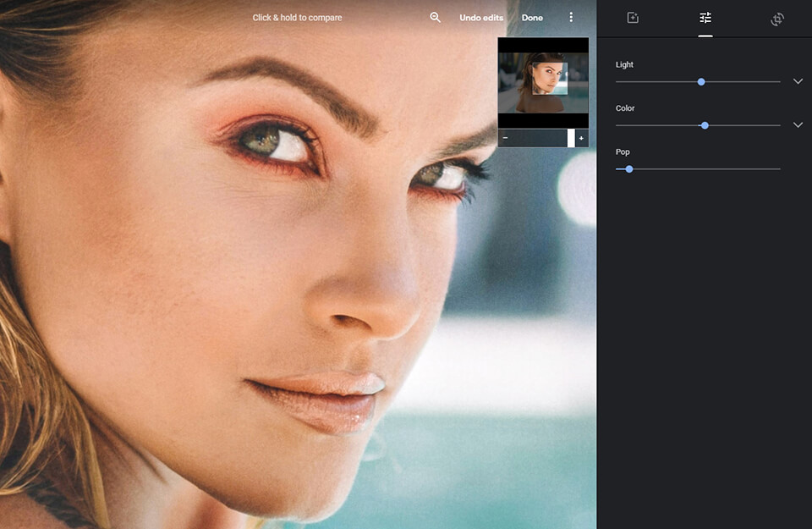The width and height of the screenshot is (812, 529).
Task: Select the Adjustments sliders icon
Action: [705, 18]
